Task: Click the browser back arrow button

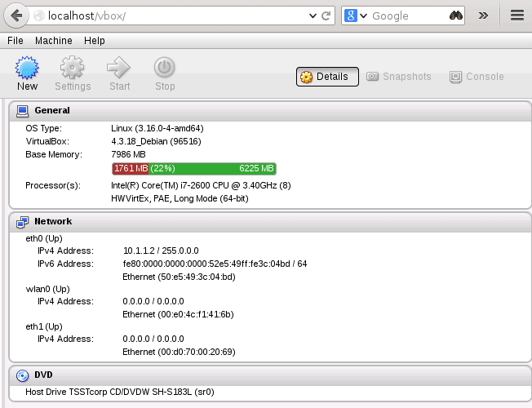Action: point(16,16)
